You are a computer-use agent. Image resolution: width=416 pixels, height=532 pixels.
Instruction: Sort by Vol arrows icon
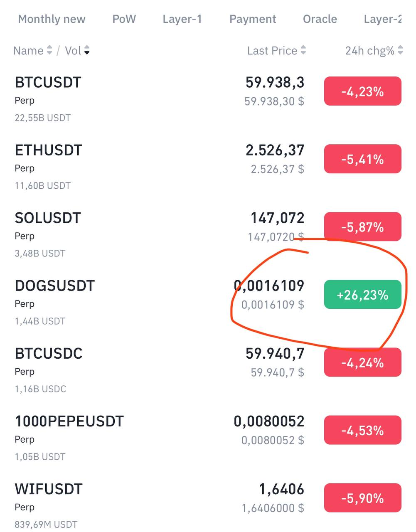click(87, 51)
